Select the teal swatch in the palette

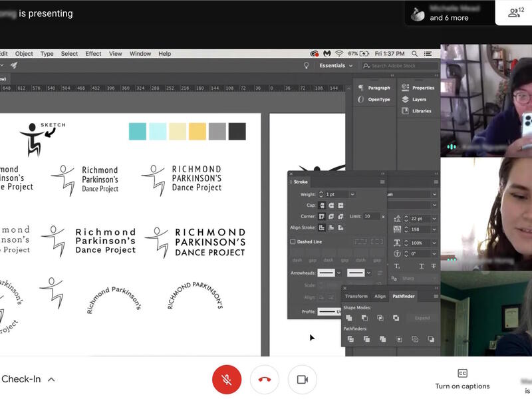tap(138, 130)
